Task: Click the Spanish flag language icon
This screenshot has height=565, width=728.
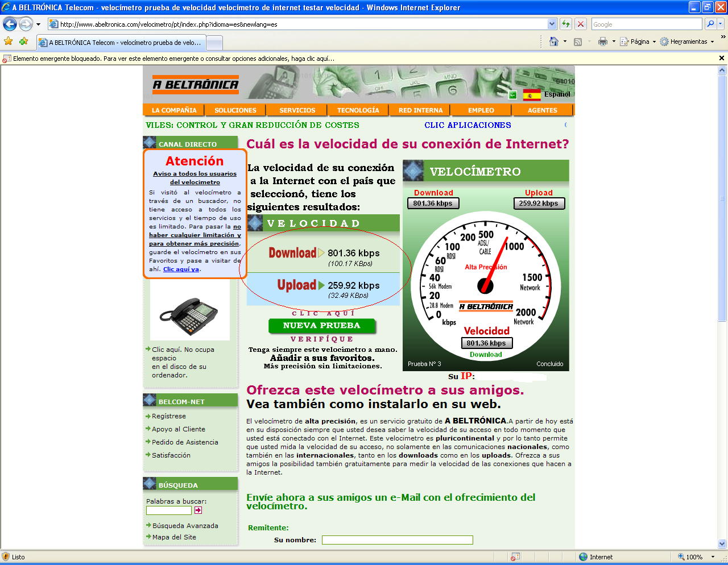Action: tap(532, 94)
